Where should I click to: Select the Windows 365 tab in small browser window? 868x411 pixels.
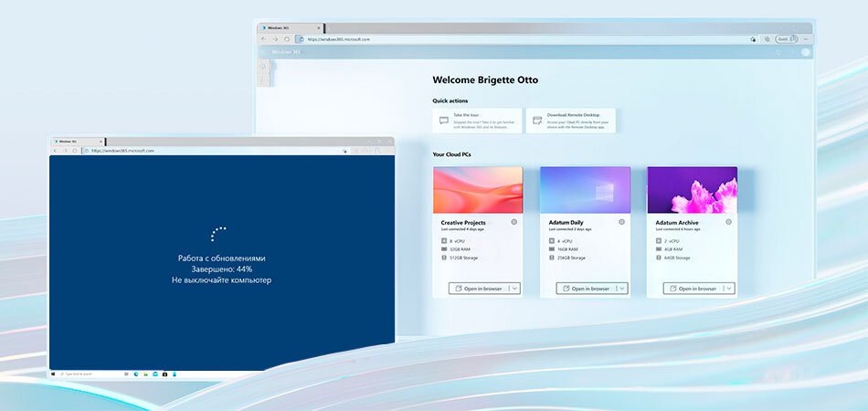(78, 142)
